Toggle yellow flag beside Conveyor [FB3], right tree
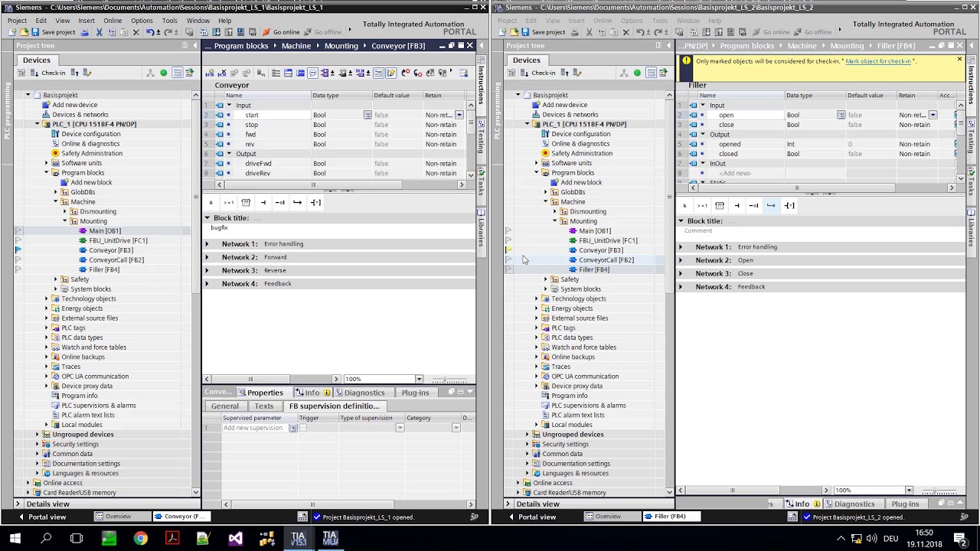This screenshot has width=980, height=551. click(508, 250)
